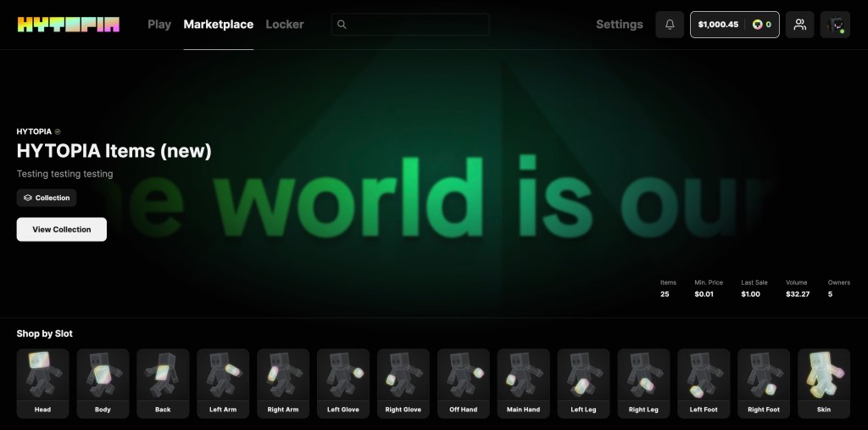Pick the Right Foot slot

(x=764, y=383)
